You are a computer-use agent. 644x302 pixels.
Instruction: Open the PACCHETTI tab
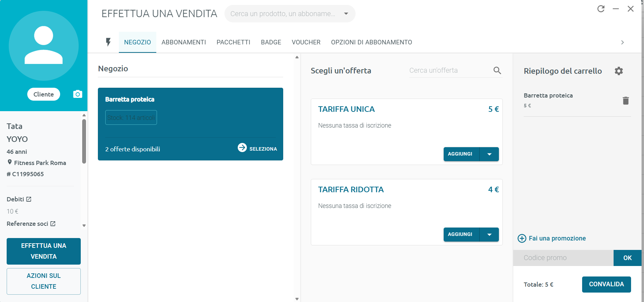233,42
